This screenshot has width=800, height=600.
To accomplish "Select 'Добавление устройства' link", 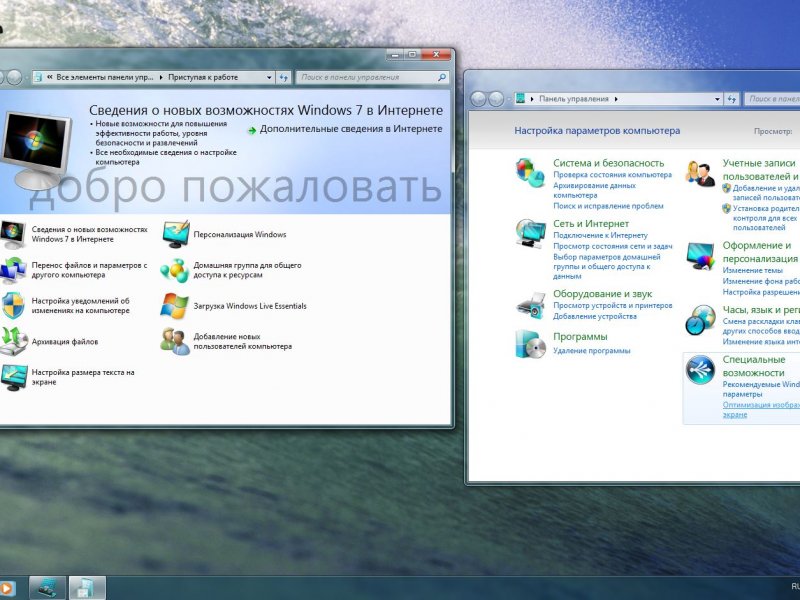I will pos(595,316).
